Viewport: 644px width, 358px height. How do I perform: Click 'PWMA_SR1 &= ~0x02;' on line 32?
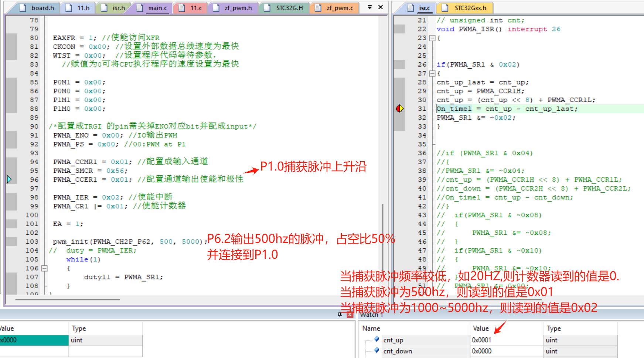tap(476, 118)
